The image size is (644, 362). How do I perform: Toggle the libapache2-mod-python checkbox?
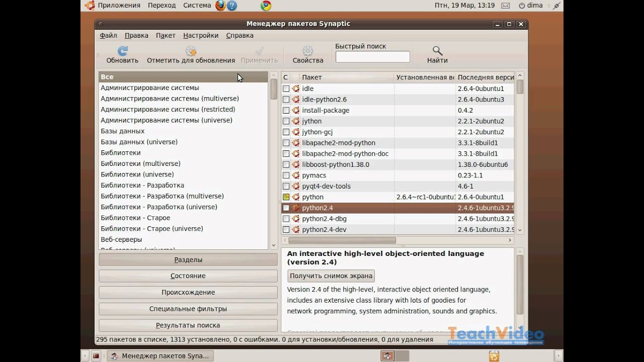coord(286,143)
